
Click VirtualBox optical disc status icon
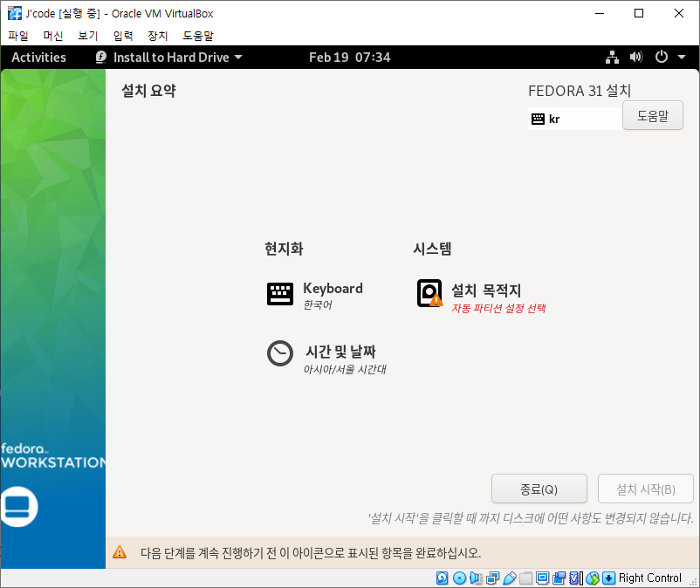point(459,578)
